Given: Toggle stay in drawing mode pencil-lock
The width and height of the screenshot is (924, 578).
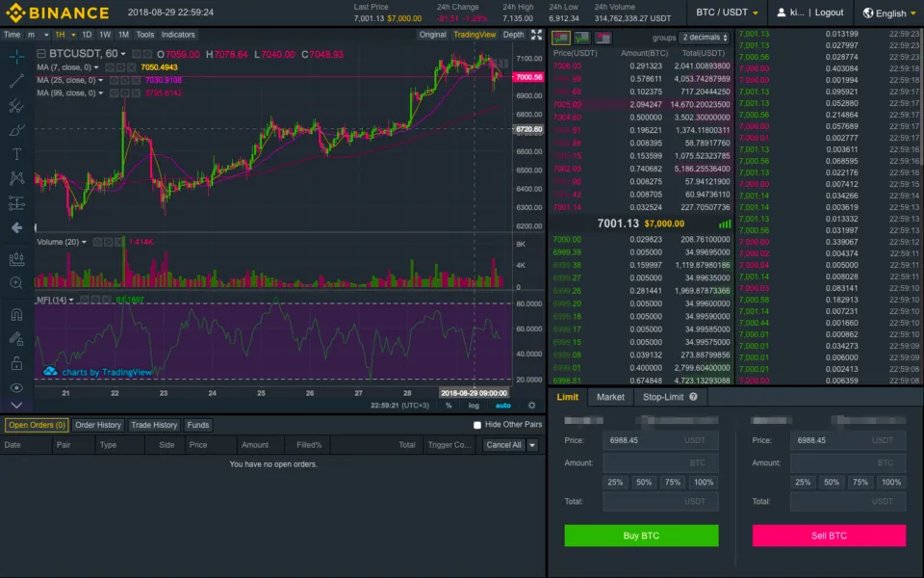Looking at the screenshot, I should click(x=16, y=338).
